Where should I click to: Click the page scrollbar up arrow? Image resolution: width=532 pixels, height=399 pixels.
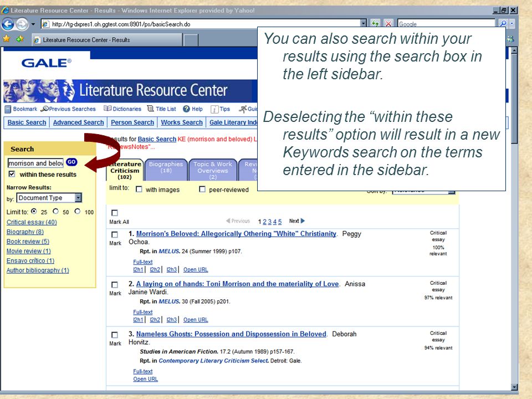[x=514, y=50]
